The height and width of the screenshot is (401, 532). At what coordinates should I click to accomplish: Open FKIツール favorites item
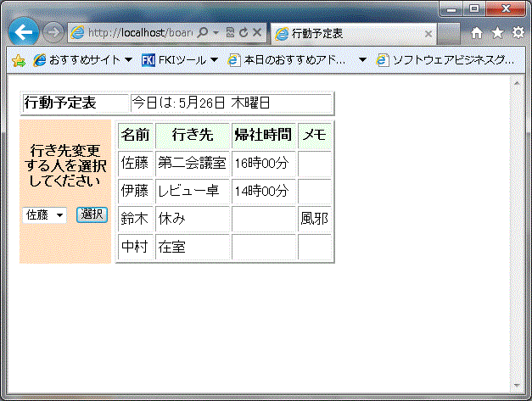pyautogui.click(x=174, y=60)
